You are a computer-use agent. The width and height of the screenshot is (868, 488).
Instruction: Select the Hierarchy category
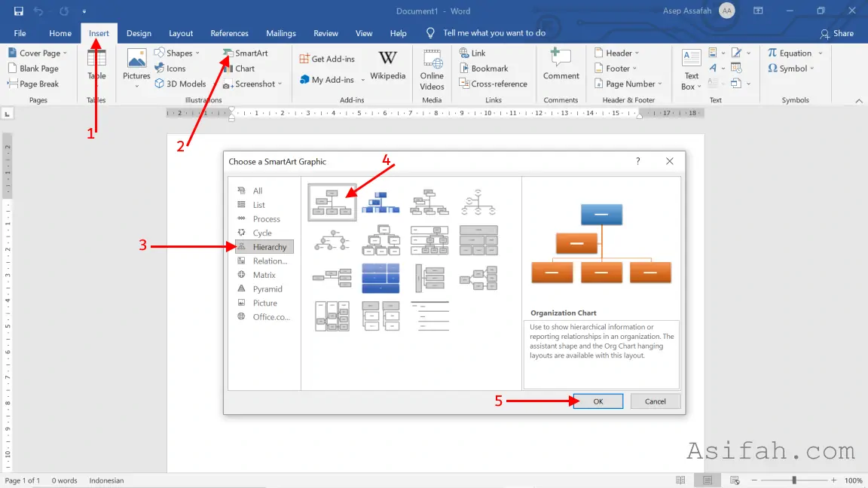click(264, 247)
